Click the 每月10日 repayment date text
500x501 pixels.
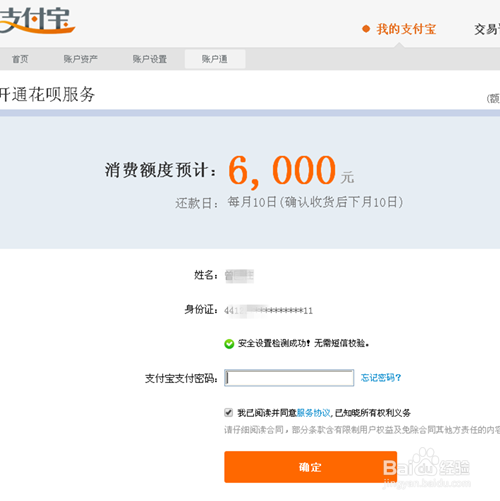coord(315,202)
